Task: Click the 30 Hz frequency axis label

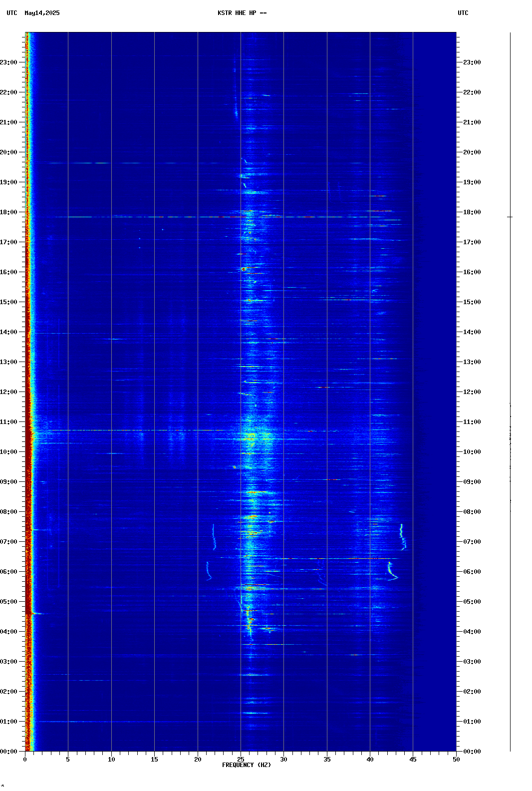Action: click(283, 760)
